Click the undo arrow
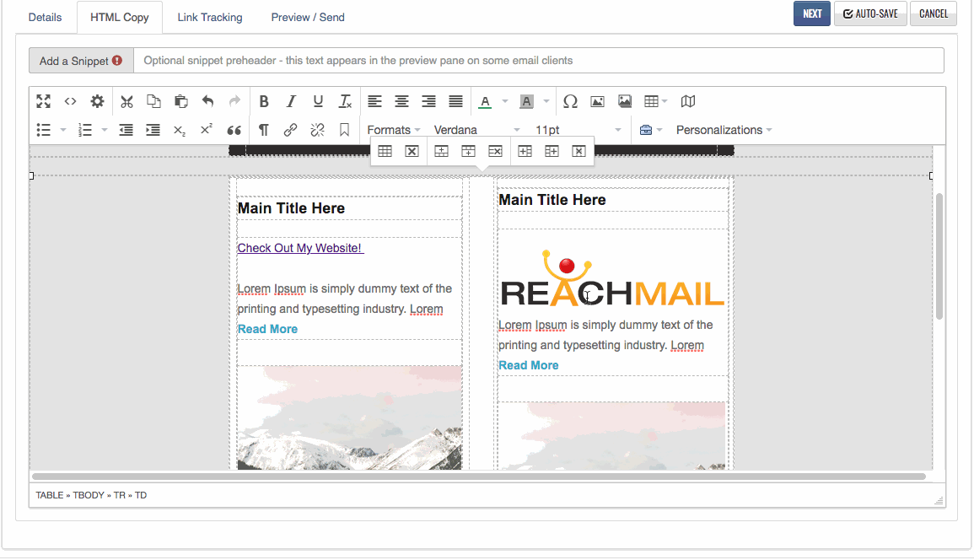Screen dimensions: 974x560 click(x=207, y=101)
